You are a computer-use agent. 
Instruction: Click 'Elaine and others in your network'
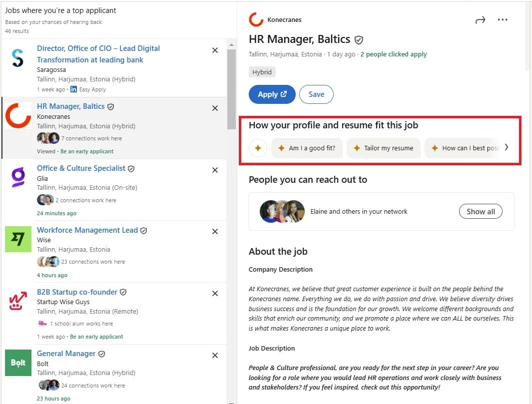point(359,211)
